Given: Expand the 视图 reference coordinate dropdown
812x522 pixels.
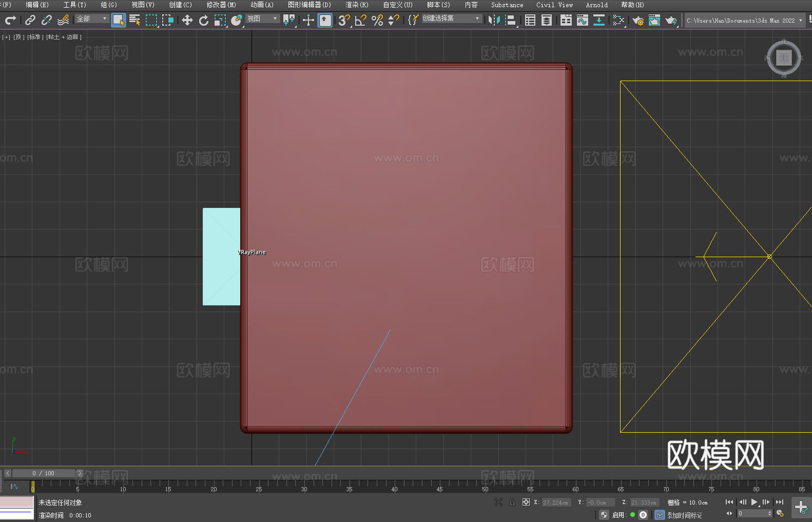Looking at the screenshot, I should (262, 18).
